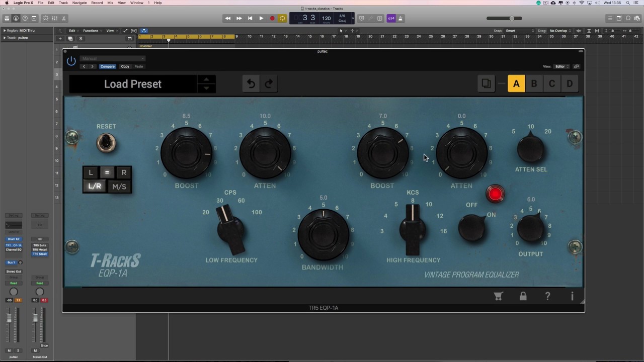Viewport: 644px width, 362px height.
Task: Select equalizer state C
Action: (552, 84)
